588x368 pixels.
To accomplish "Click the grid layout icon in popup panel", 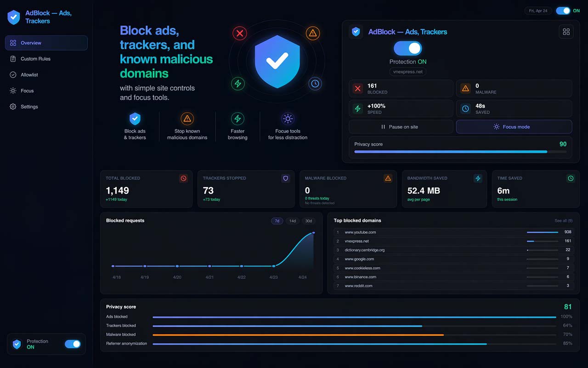I will 566,32.
